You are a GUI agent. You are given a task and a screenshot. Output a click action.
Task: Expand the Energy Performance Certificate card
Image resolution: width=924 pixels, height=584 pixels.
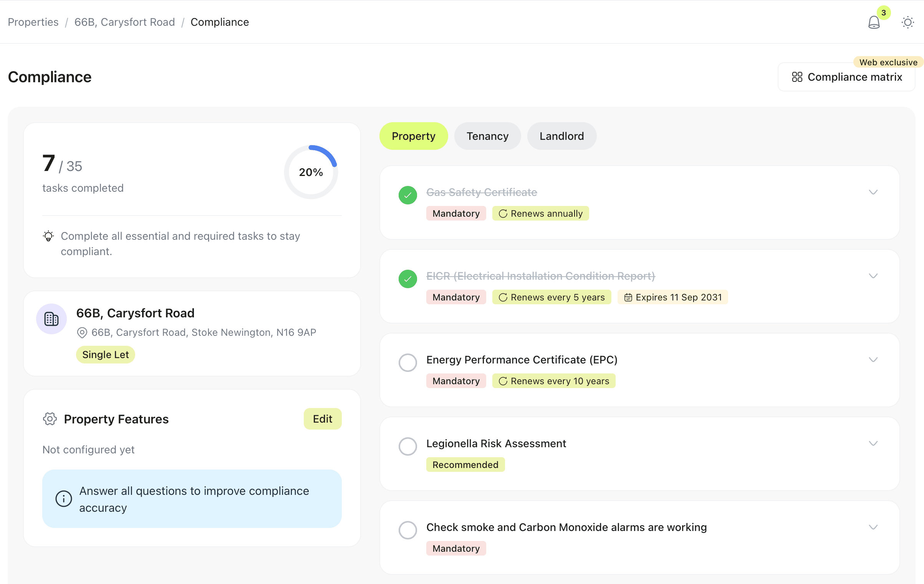pos(873,360)
